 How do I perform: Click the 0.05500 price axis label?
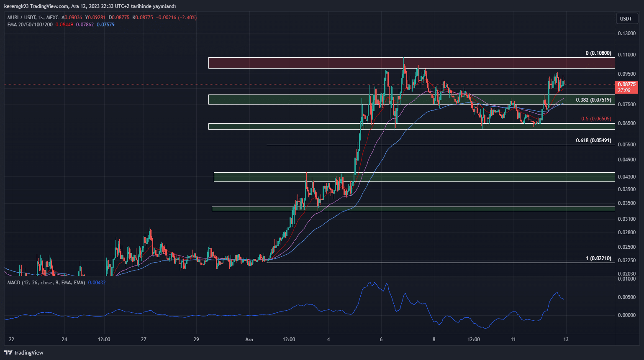pos(626,145)
